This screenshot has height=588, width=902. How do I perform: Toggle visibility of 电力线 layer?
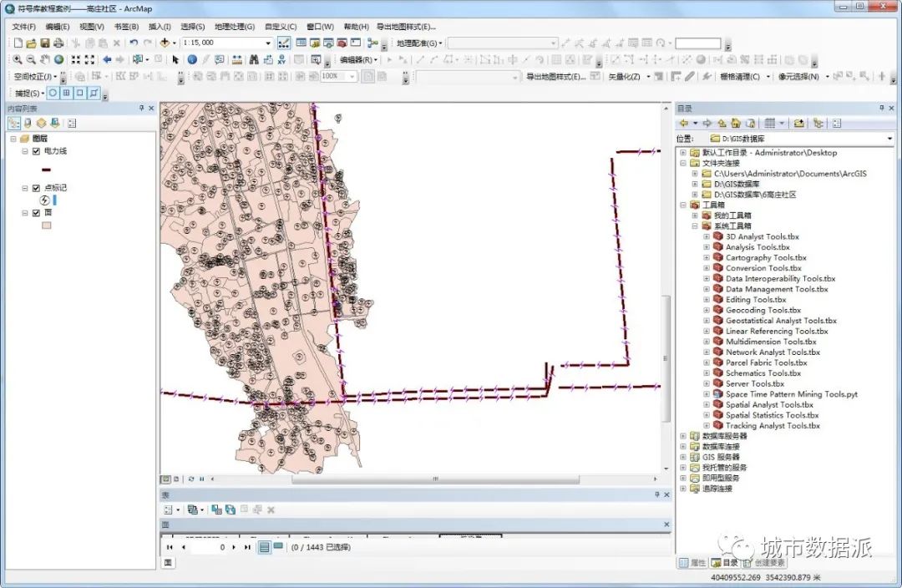tap(36, 151)
